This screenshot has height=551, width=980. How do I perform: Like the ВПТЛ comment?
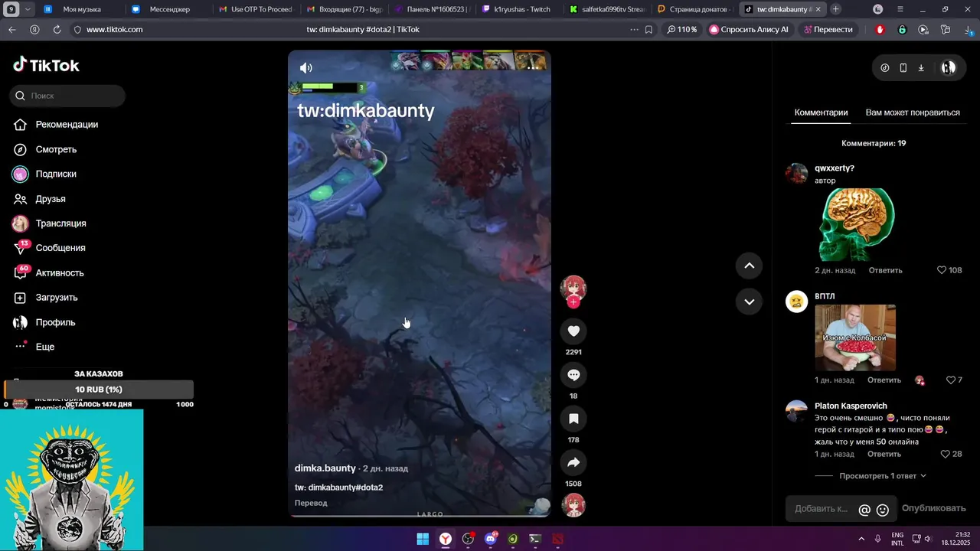951,380
